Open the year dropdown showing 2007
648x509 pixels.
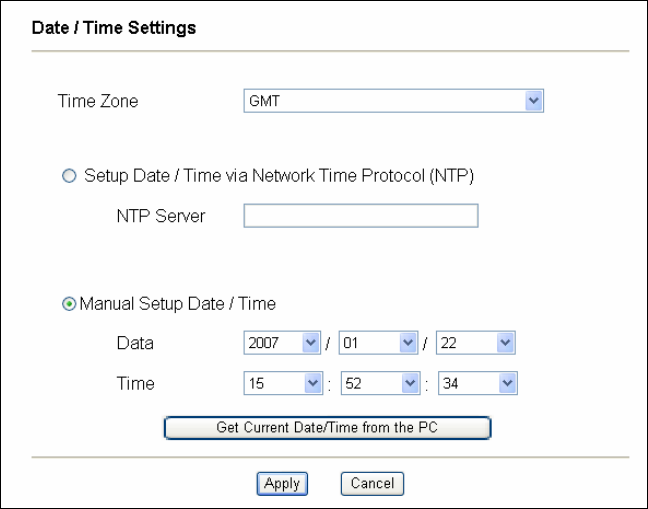click(x=280, y=344)
